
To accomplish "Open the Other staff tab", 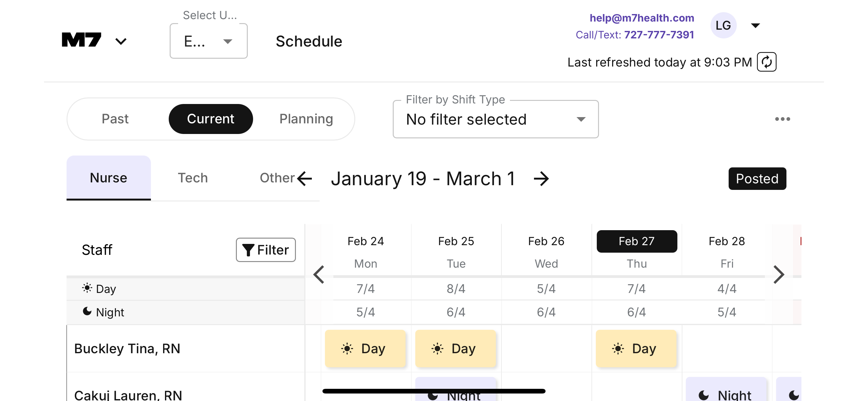I will point(277,178).
